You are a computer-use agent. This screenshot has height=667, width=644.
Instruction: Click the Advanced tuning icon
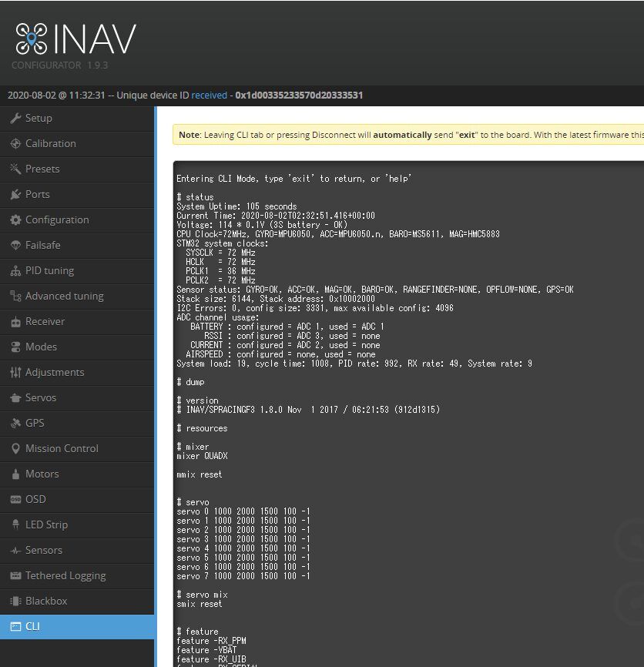15,296
